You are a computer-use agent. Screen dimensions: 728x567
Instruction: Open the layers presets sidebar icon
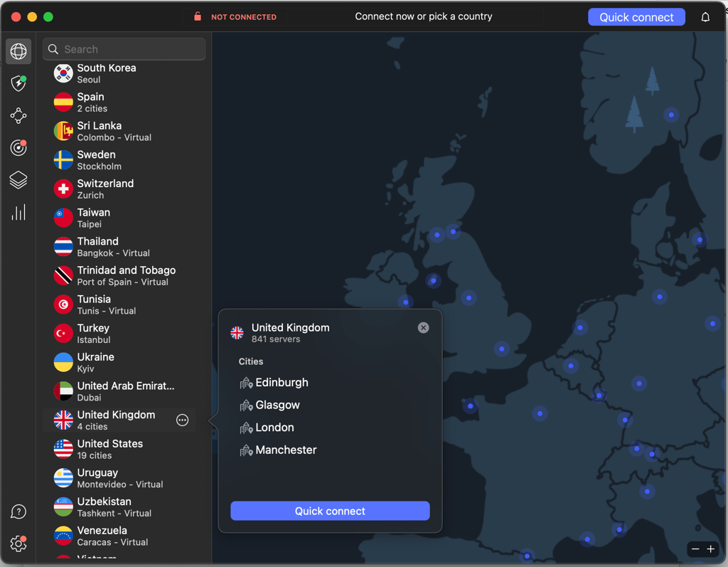pos(18,180)
